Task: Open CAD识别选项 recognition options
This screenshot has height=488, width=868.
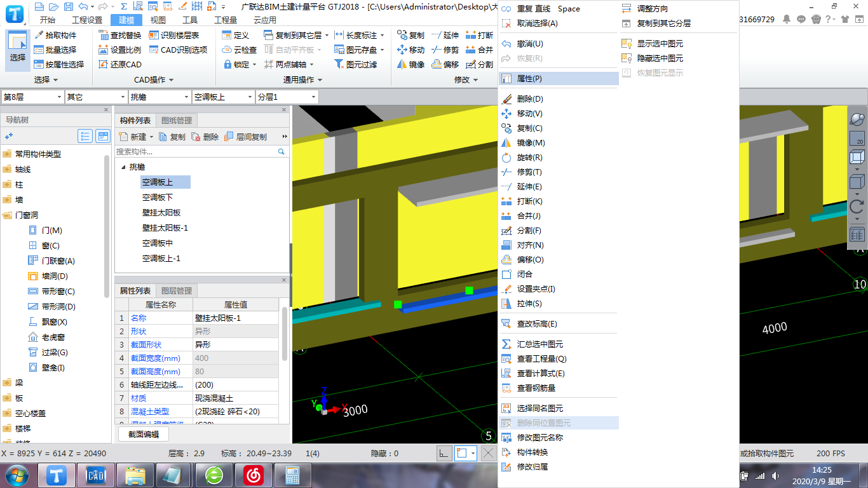Action: 179,50
